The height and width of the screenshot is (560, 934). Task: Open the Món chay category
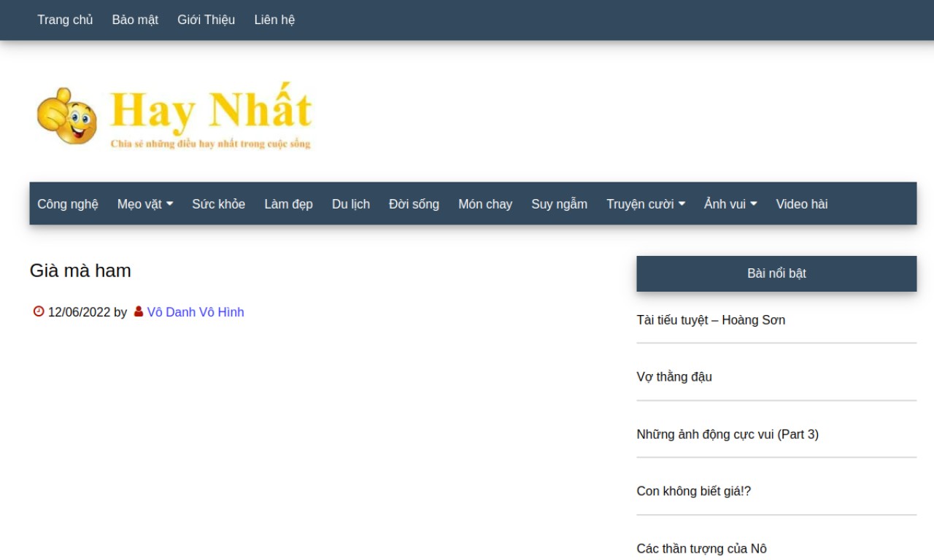tap(485, 204)
